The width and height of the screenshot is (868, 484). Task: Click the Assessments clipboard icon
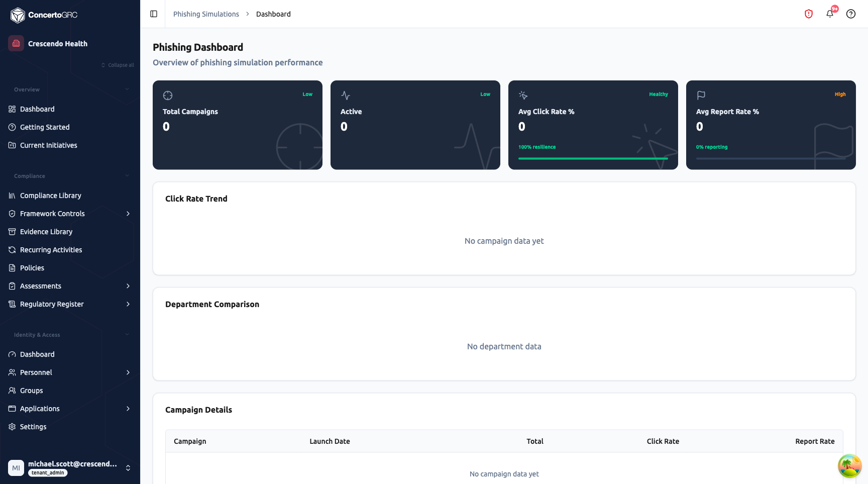(x=12, y=286)
